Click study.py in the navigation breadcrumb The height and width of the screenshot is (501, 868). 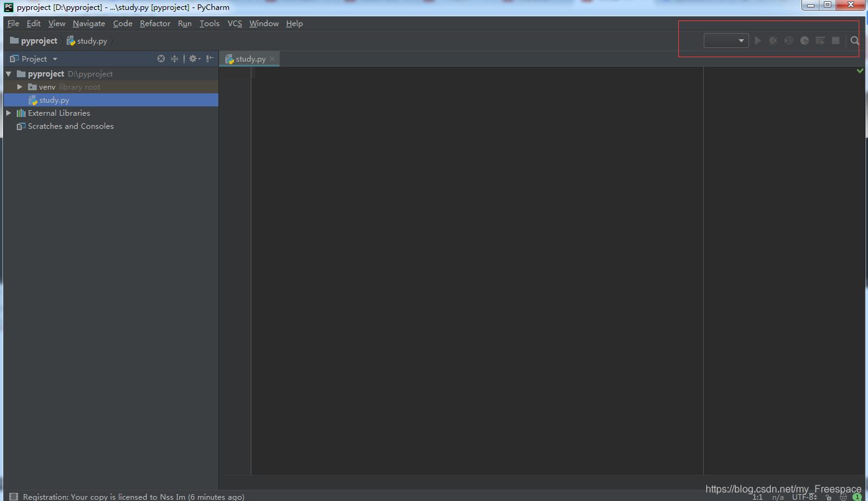point(86,40)
